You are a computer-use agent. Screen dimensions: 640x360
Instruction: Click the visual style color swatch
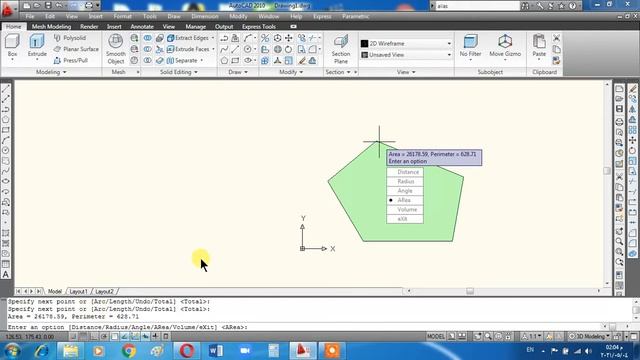(364, 43)
